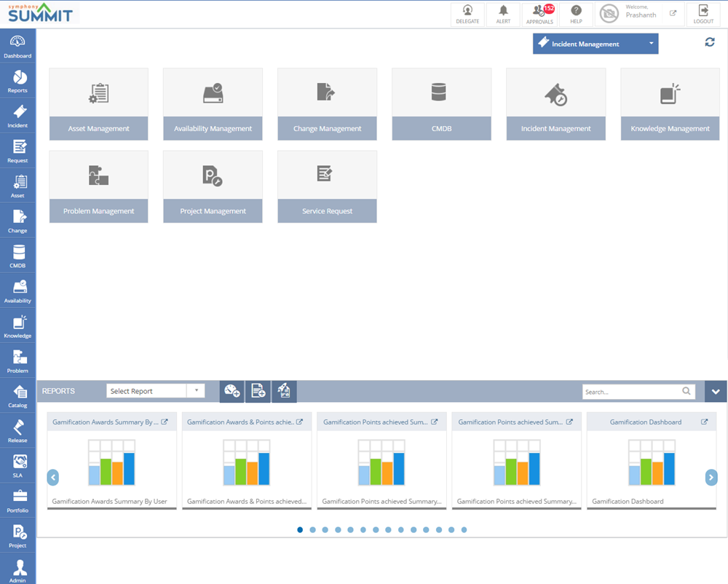Open Gamification Awards Summary By User thumbnail
This screenshot has width=728, height=584.
coord(112,463)
